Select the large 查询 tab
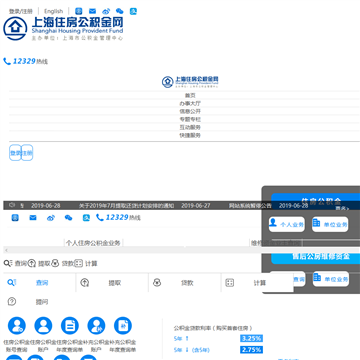 tap(39, 283)
